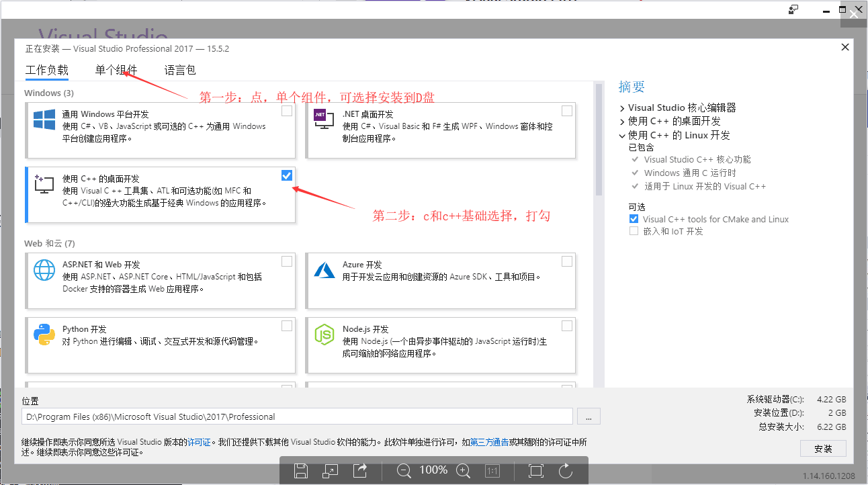The width and height of the screenshot is (868, 485).
Task: Click the Web 和云 (7) section header
Action: coord(50,243)
